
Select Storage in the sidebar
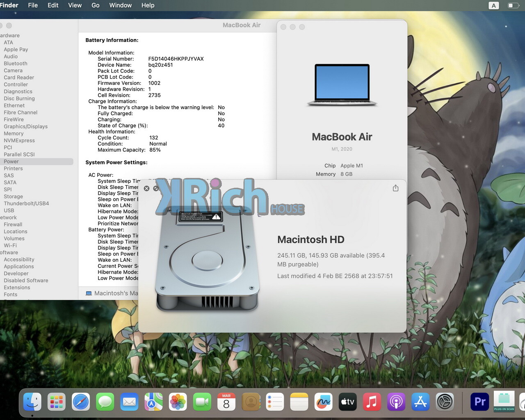pos(13,196)
